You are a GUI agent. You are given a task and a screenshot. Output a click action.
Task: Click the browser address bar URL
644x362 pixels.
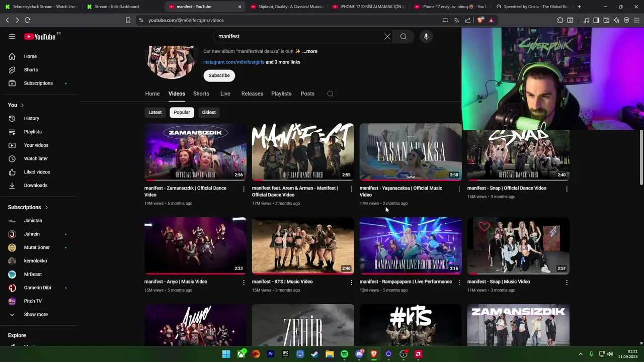pyautogui.click(x=186, y=20)
